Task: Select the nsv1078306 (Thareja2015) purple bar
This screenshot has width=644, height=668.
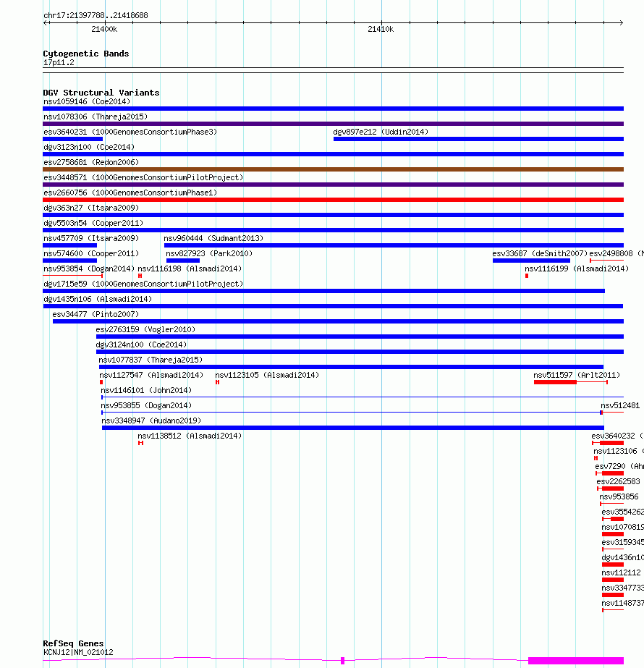Action: [x=333, y=124]
